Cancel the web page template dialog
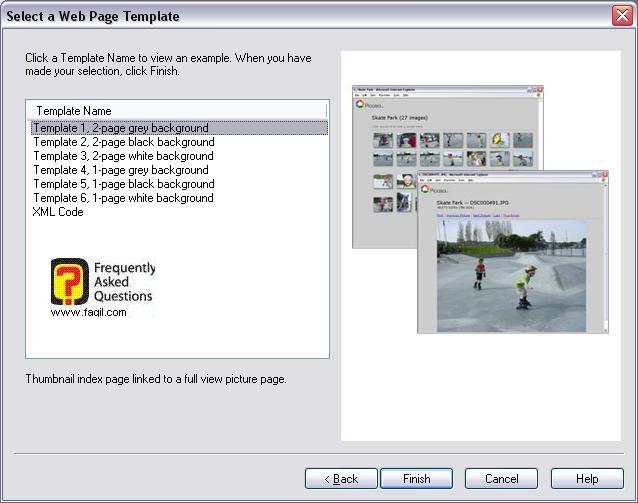 [x=501, y=479]
